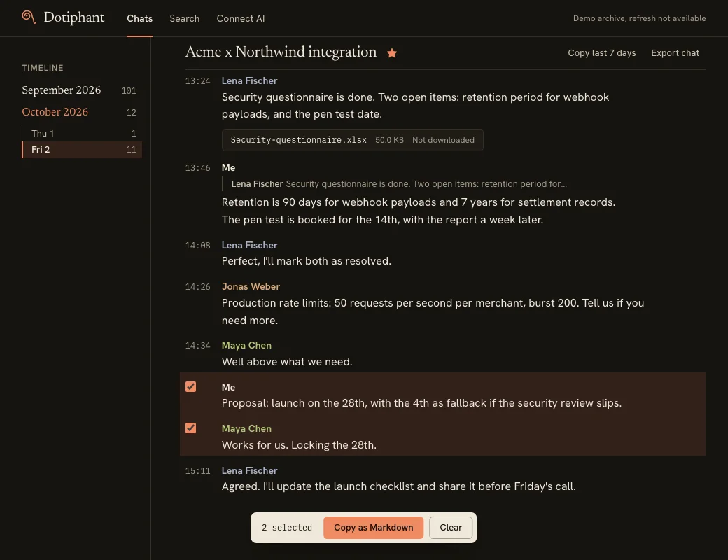728x560 pixels.
Task: Clear the current message selection
Action: point(451,528)
